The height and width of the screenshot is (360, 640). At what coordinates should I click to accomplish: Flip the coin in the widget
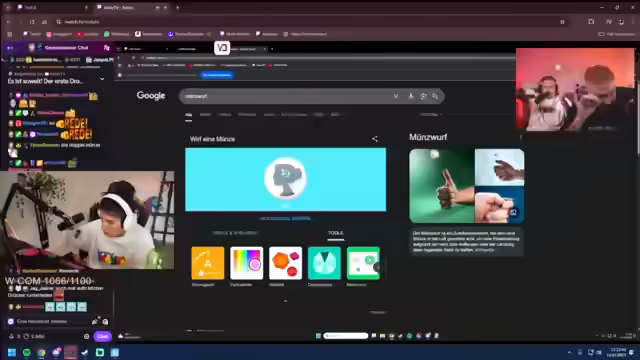click(x=285, y=178)
